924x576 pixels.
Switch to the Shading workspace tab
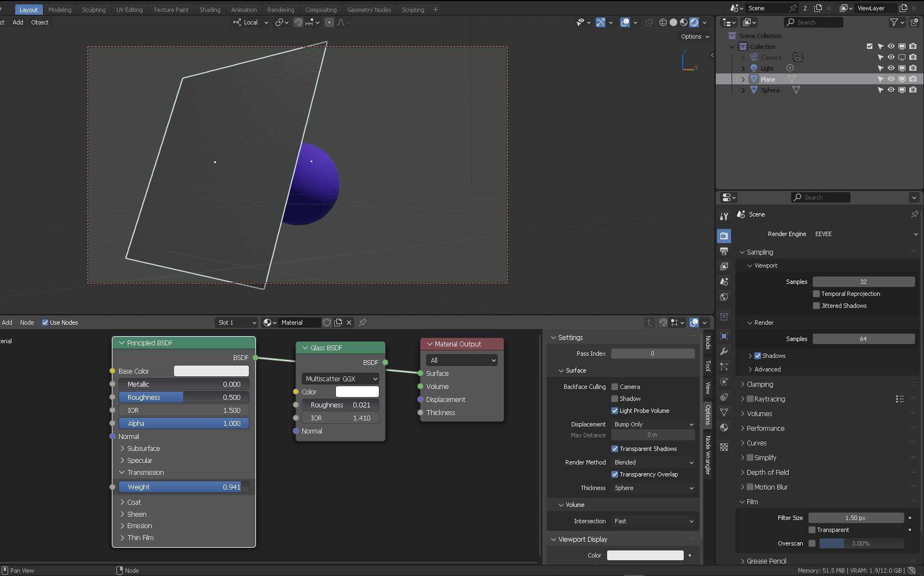click(x=210, y=9)
